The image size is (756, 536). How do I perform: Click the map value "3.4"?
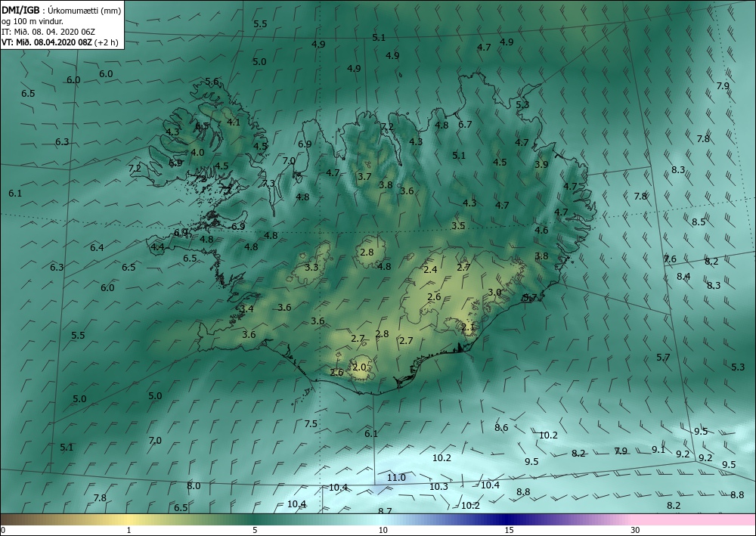[x=246, y=309]
